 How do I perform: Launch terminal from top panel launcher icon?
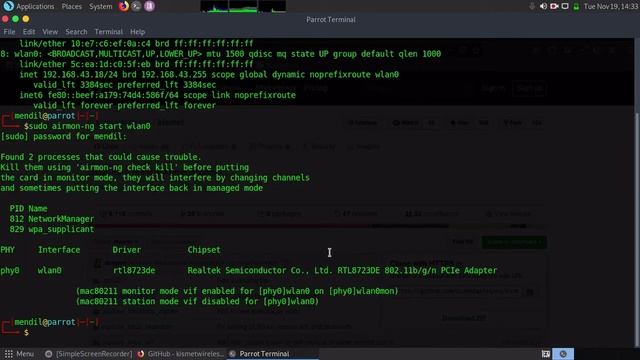click(136, 6)
